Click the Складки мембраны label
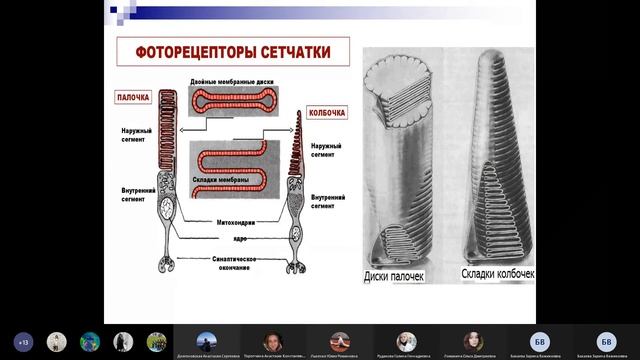Image resolution: width=640 pixels, height=360 pixels. pos(220,180)
